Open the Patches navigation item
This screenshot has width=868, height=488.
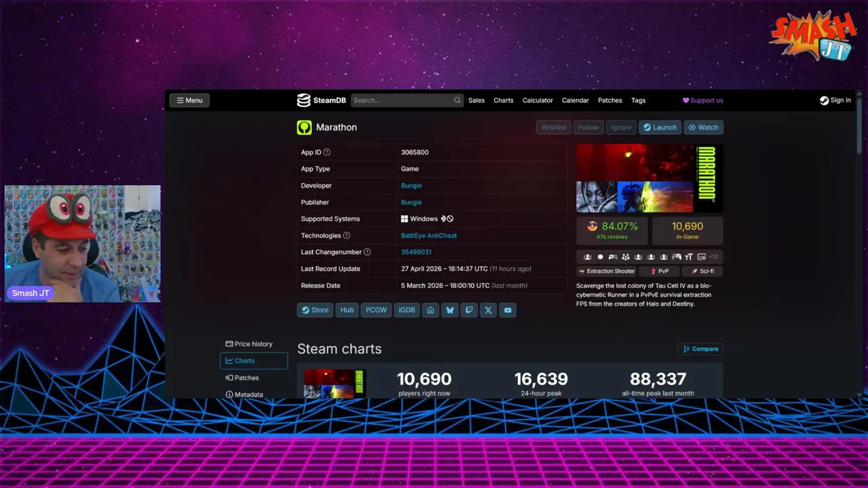coord(610,100)
